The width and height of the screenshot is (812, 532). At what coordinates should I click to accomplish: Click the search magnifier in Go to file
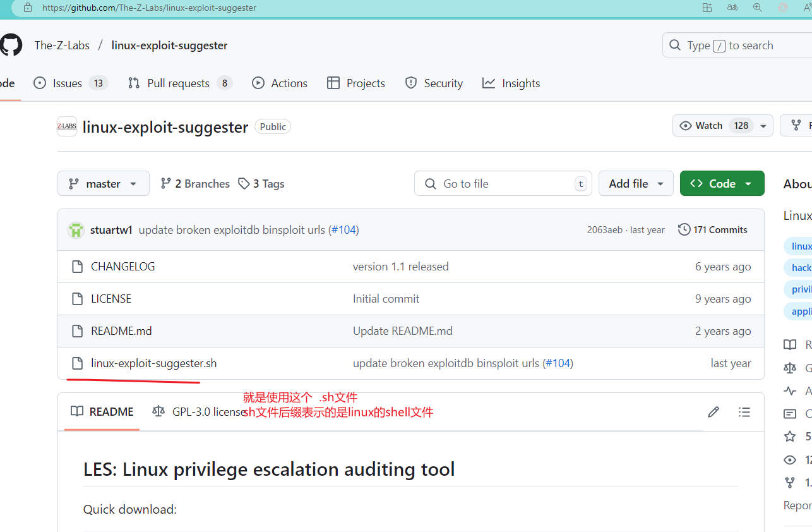pos(431,184)
